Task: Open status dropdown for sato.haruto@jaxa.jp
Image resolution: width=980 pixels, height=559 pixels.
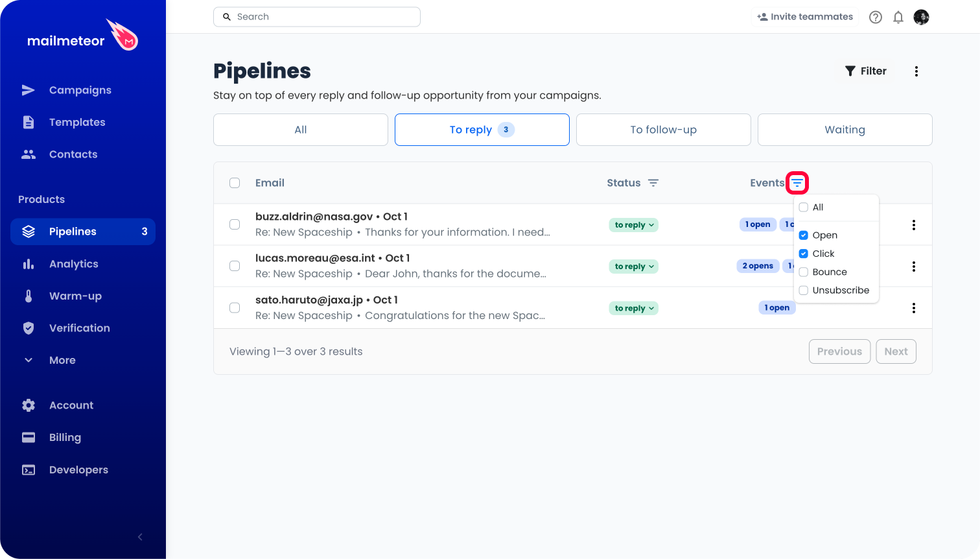Action: click(634, 308)
